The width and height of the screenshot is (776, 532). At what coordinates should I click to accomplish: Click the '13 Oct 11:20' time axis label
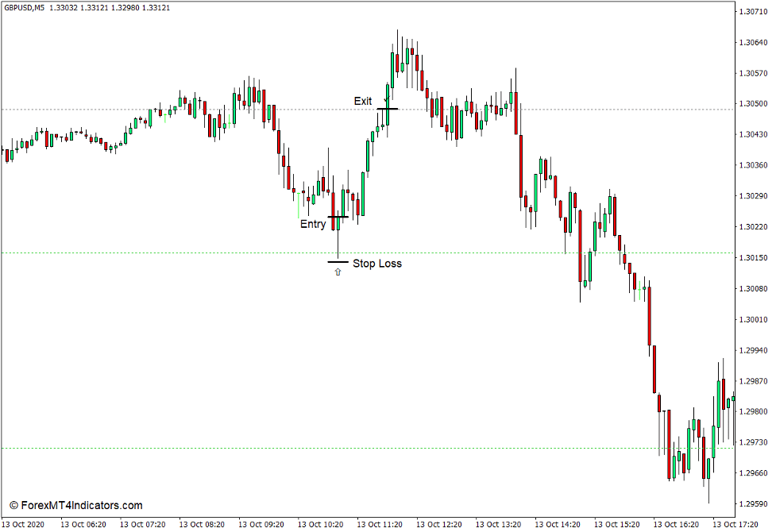pos(380,523)
